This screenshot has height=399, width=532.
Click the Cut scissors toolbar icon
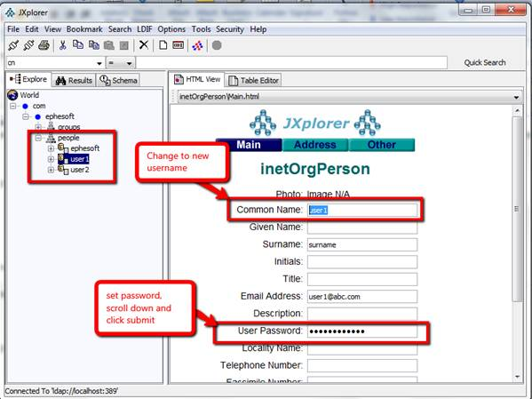coord(62,45)
